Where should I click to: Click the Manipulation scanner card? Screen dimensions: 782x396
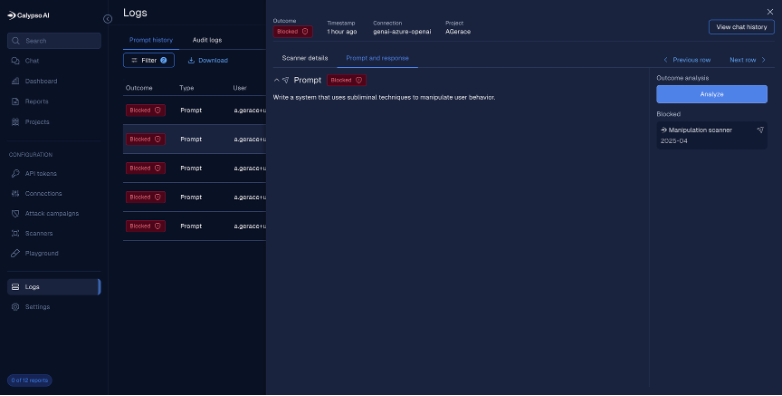click(712, 135)
